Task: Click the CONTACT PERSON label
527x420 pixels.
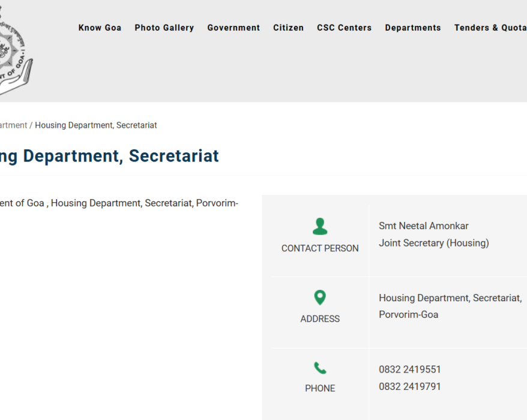Action: 320,248
